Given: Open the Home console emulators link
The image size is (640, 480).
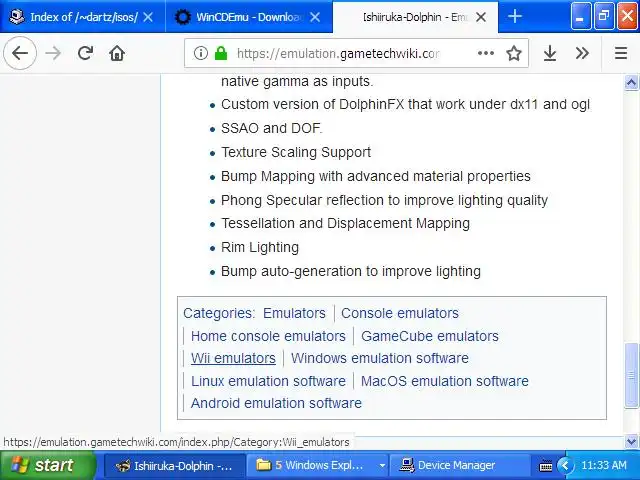Looking at the screenshot, I should 268,336.
